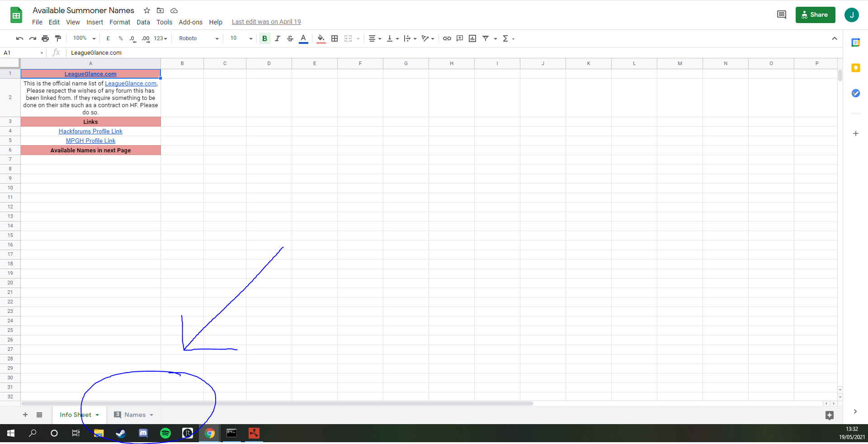
Task: Click the insert link icon
Action: click(x=447, y=38)
